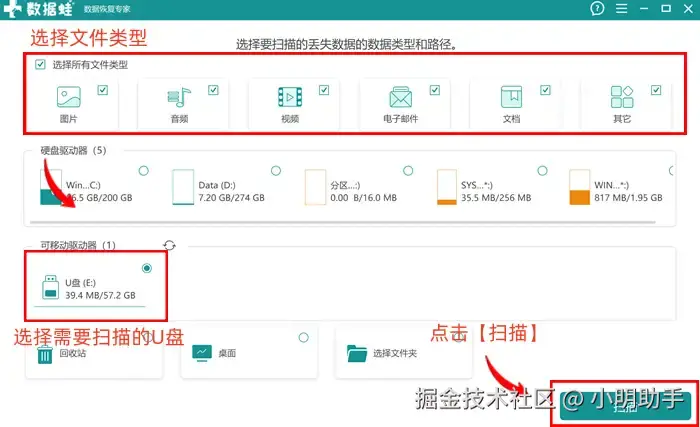Viewport: 700px width, 427px height.
Task: Click the 音频 audio type icon
Action: pos(179,97)
